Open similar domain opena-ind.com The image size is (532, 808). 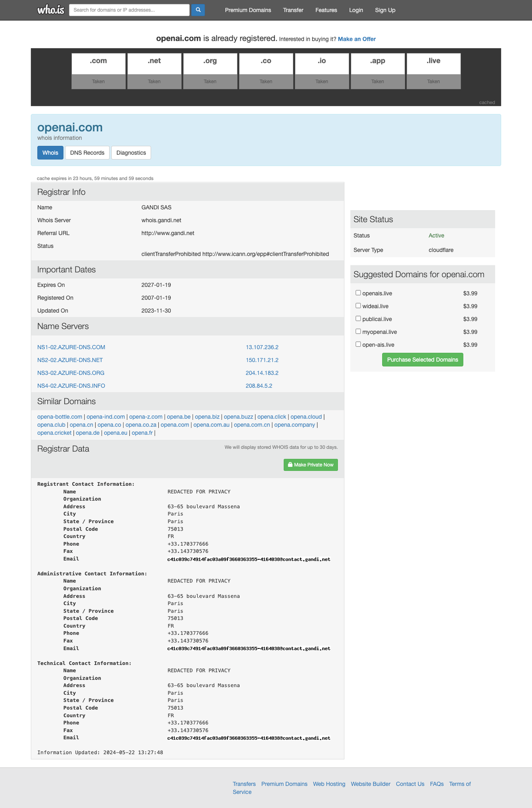106,417
